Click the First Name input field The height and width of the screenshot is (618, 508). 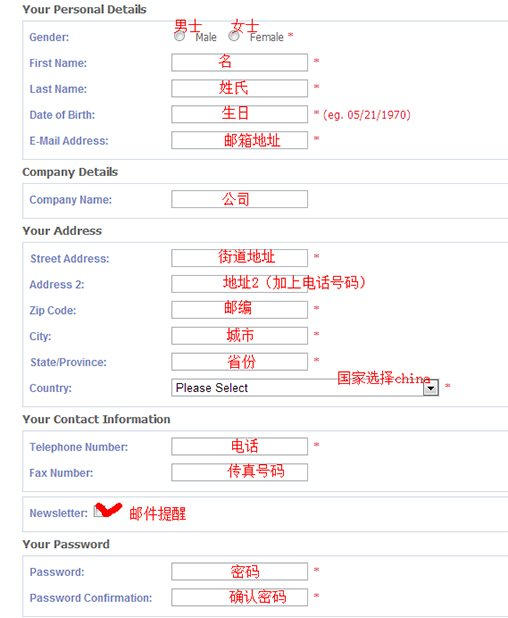pos(240,63)
